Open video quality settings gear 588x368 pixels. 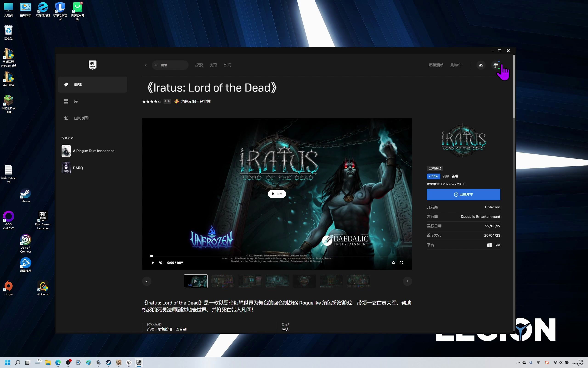point(393,263)
